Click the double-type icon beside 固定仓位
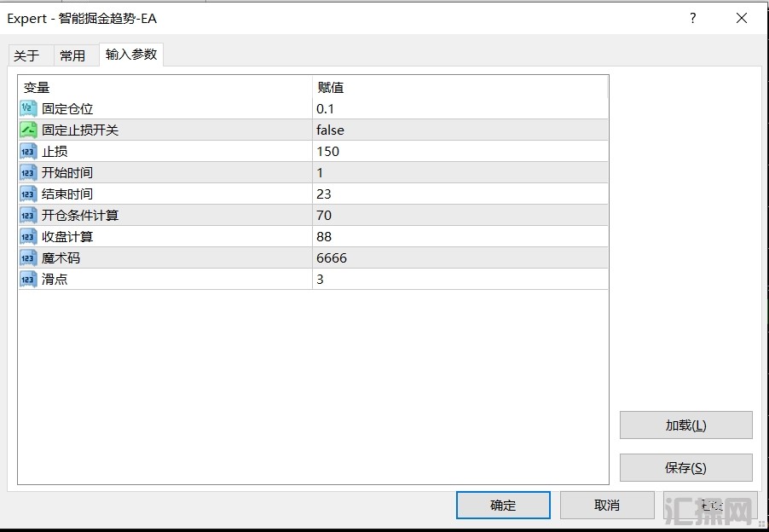Image resolution: width=769 pixels, height=532 pixels. (28, 108)
